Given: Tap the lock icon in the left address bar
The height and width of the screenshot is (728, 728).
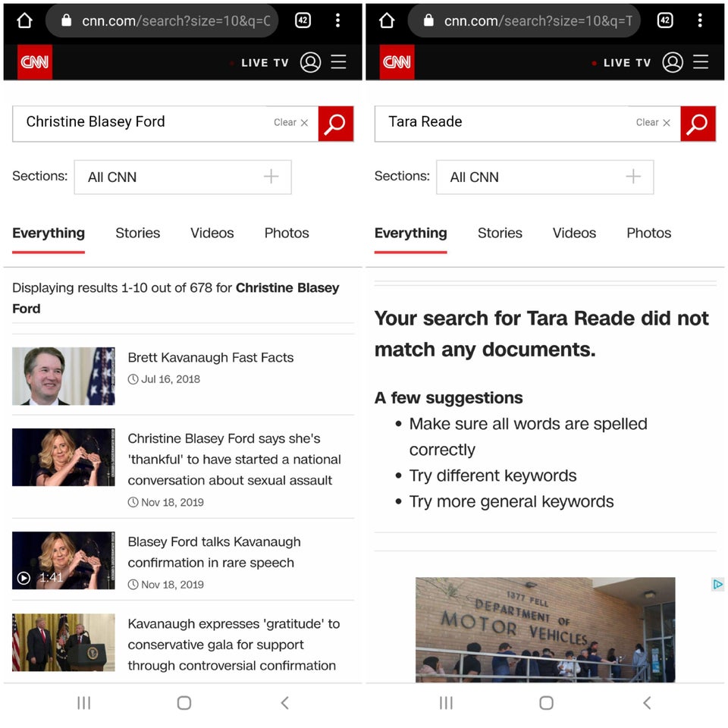Looking at the screenshot, I should (67, 20).
